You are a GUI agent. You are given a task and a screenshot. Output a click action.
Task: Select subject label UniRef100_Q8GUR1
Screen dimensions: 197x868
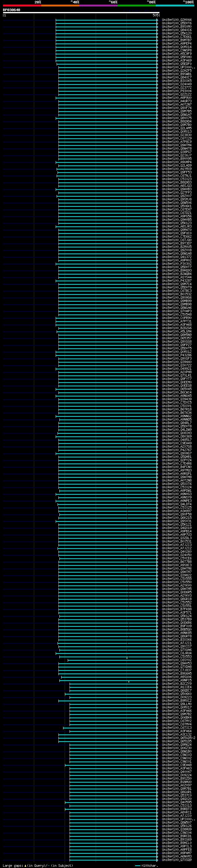[x=177, y=792]
